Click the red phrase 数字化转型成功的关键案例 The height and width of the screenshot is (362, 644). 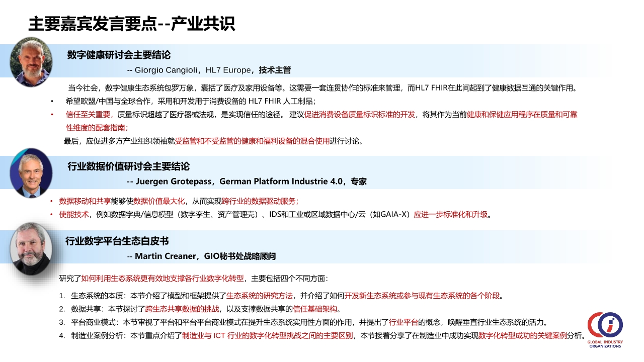pyautogui.click(x=522, y=336)
